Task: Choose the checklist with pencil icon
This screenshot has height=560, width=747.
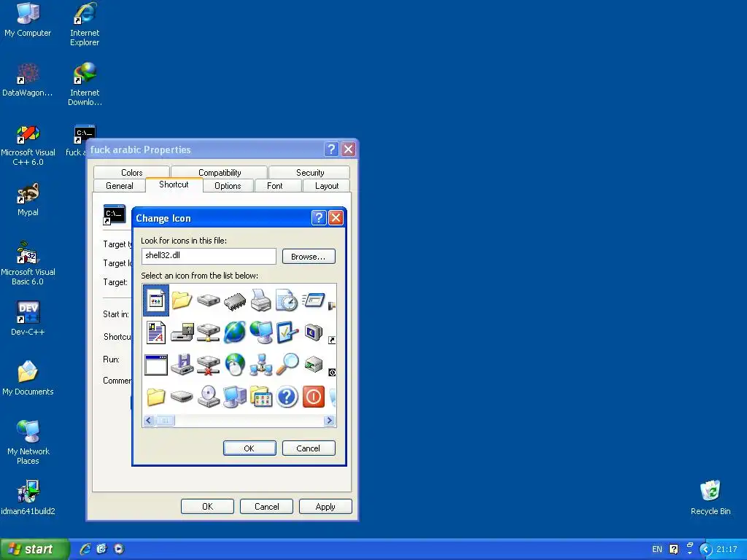Action: click(x=287, y=332)
